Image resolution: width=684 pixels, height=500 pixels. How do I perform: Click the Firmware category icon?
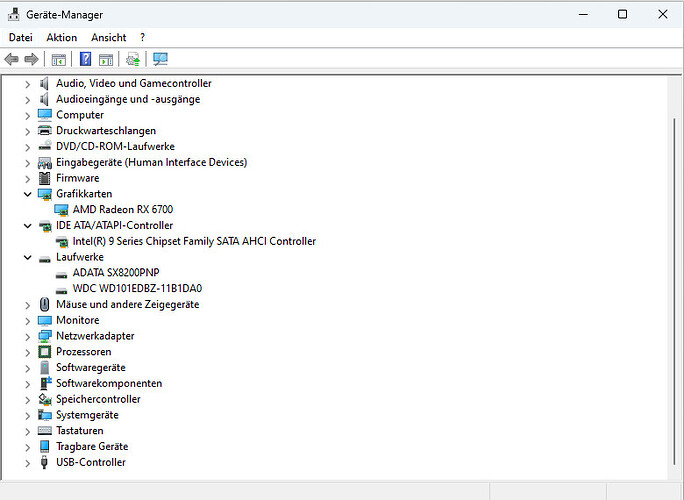[x=45, y=178]
